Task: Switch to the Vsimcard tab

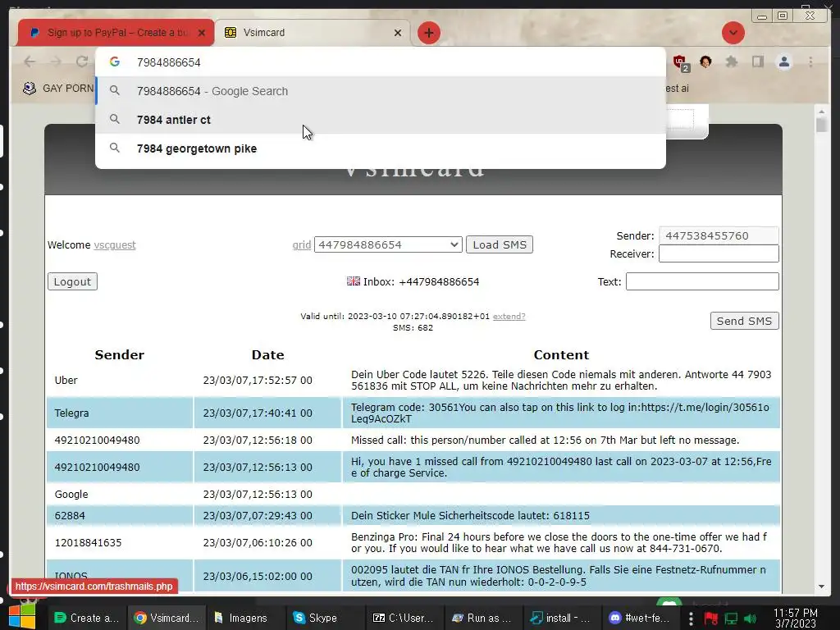Action: pyautogui.click(x=313, y=33)
